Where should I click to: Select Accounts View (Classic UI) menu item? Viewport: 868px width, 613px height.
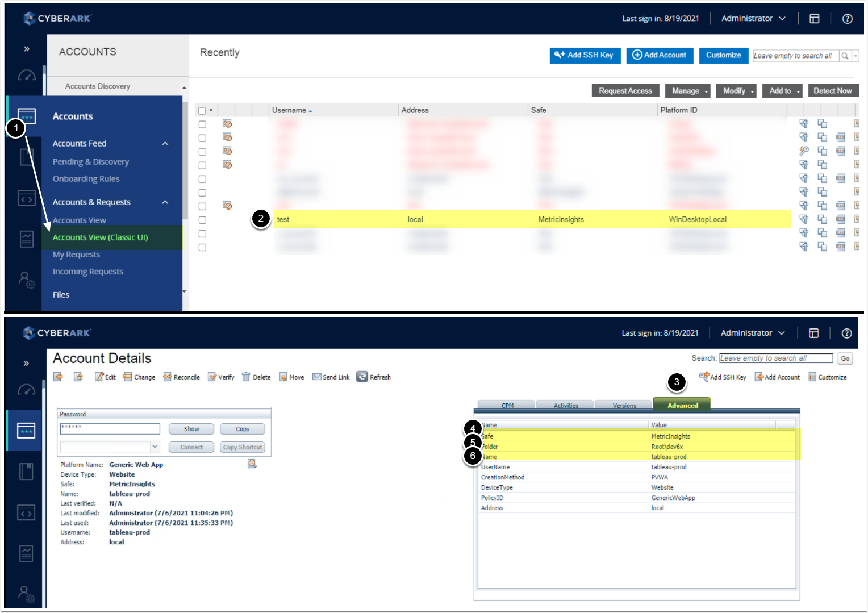coord(101,237)
